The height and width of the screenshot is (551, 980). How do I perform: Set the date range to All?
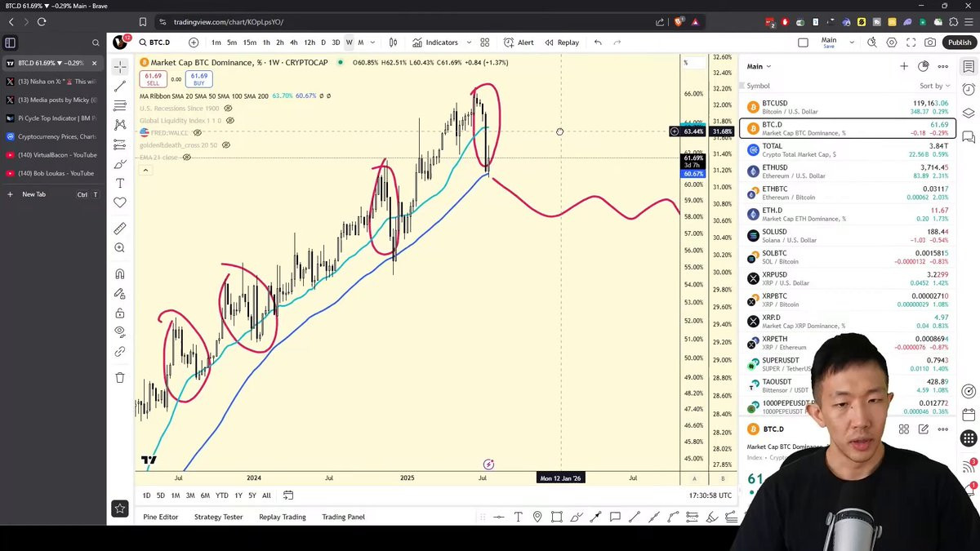(x=266, y=495)
